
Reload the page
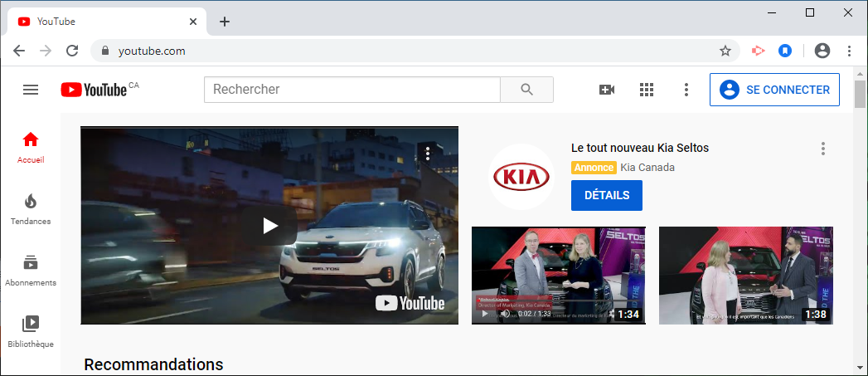[72, 51]
